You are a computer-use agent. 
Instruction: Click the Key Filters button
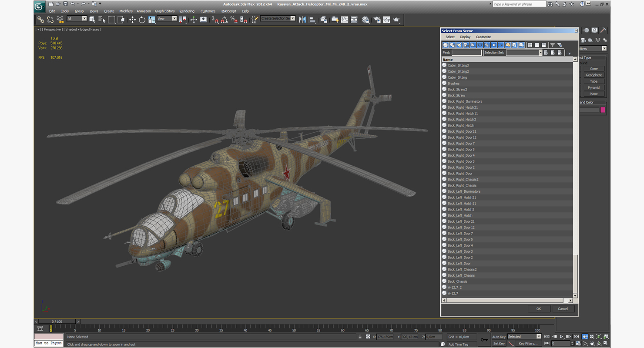pyautogui.click(x=527, y=343)
